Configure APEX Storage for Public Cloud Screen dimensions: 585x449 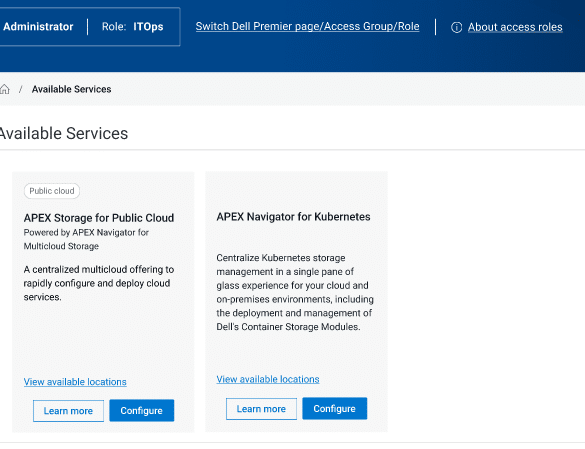coord(141,411)
